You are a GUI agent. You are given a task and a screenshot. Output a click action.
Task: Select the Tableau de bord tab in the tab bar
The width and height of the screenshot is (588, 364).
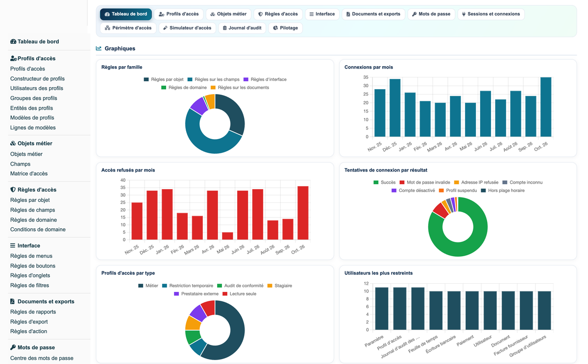tap(126, 14)
